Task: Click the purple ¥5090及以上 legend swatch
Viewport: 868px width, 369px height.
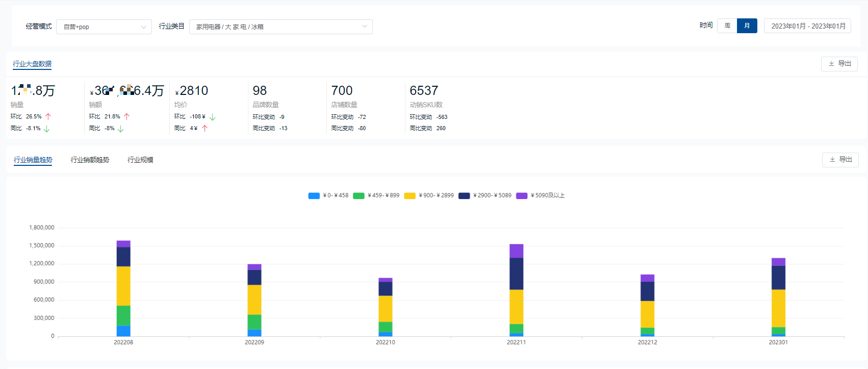Action: [x=522, y=195]
